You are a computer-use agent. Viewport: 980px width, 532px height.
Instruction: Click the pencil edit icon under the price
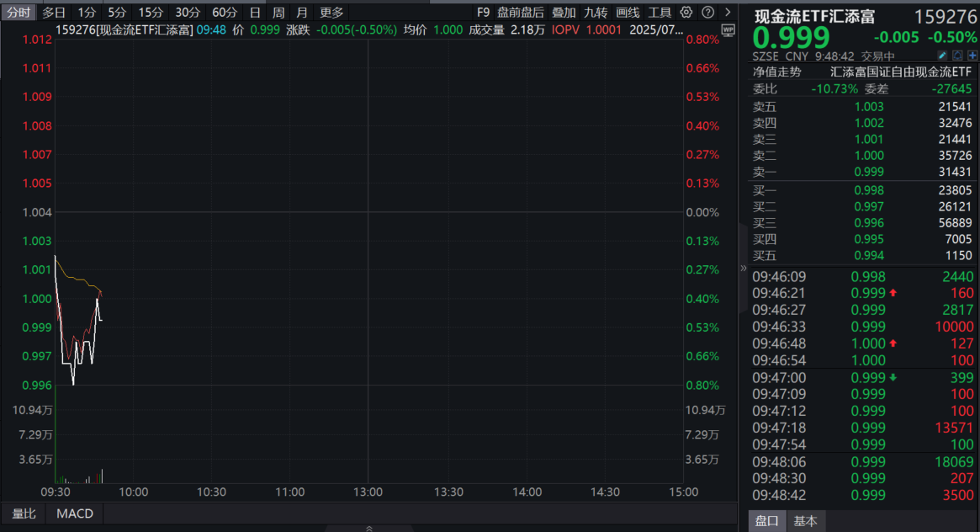(x=942, y=56)
